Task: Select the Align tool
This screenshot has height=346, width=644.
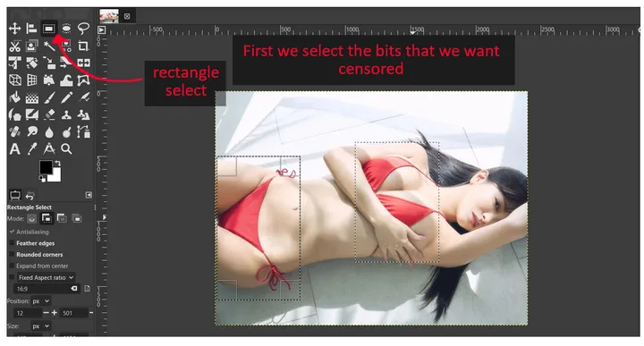Action: coord(31,29)
